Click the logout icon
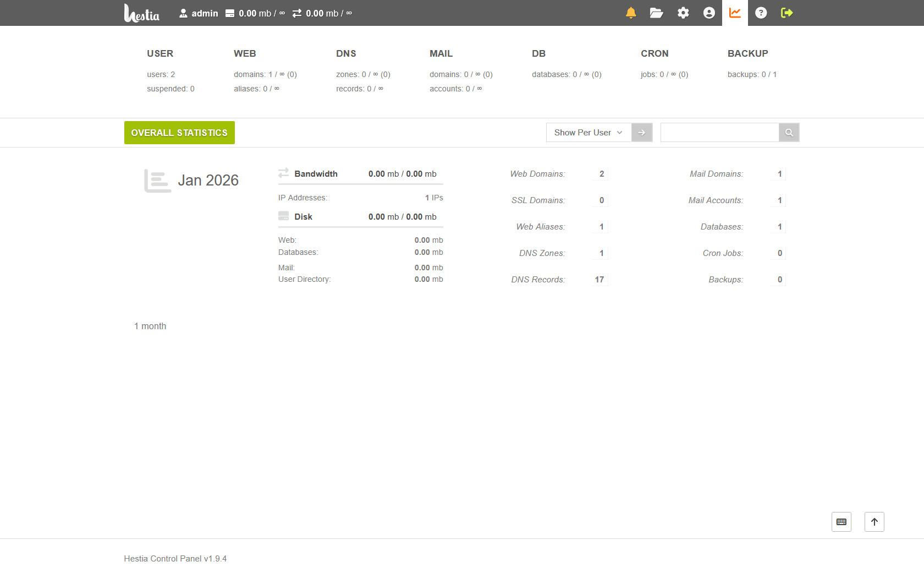The width and height of the screenshot is (924, 578). pyautogui.click(x=787, y=13)
